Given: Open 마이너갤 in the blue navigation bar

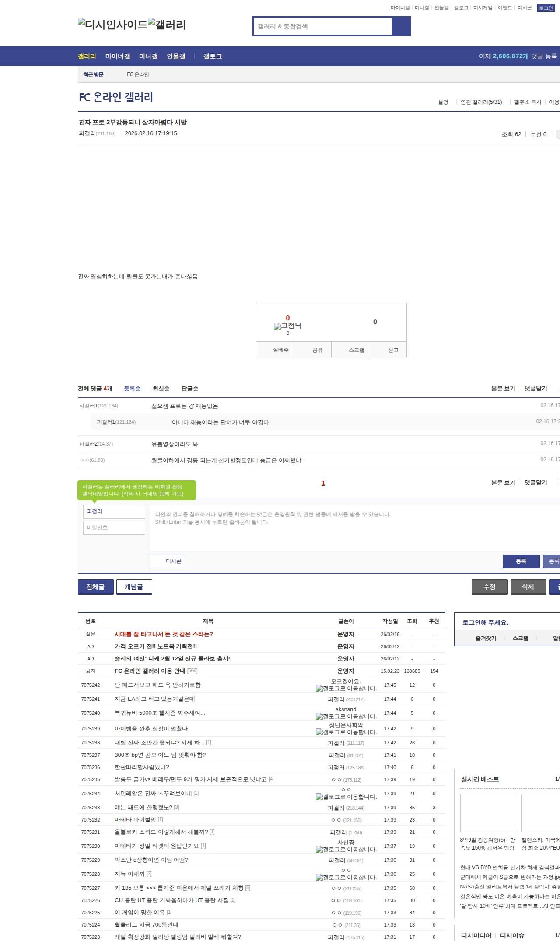Looking at the screenshot, I should [x=118, y=56].
